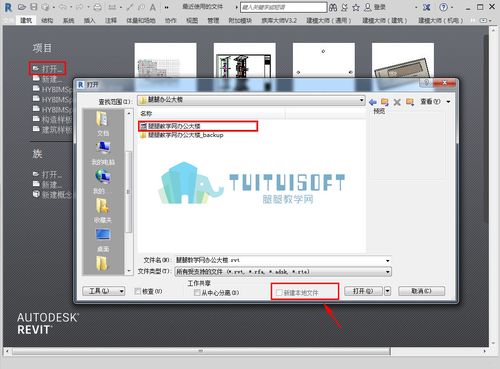500x369 pixels.
Task: Select 收藏夹 Favorites place in sidebar
Action: tap(102, 211)
